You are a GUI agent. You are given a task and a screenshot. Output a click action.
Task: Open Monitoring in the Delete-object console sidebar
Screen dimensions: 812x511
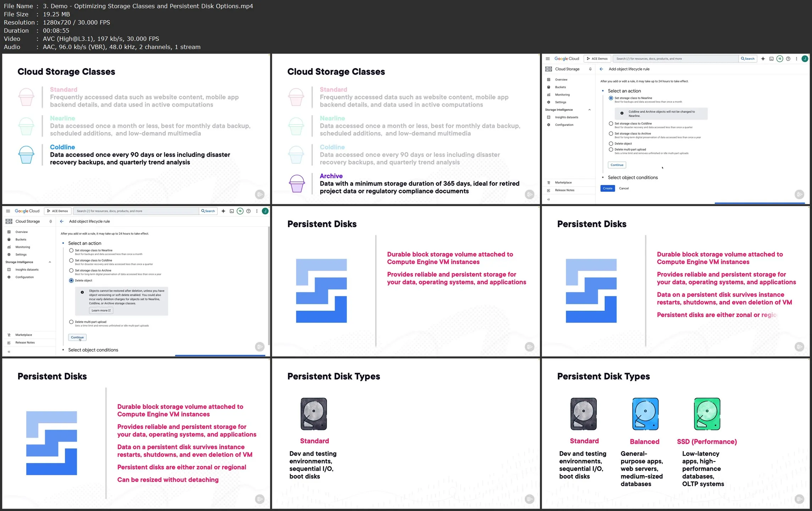tap(23, 247)
